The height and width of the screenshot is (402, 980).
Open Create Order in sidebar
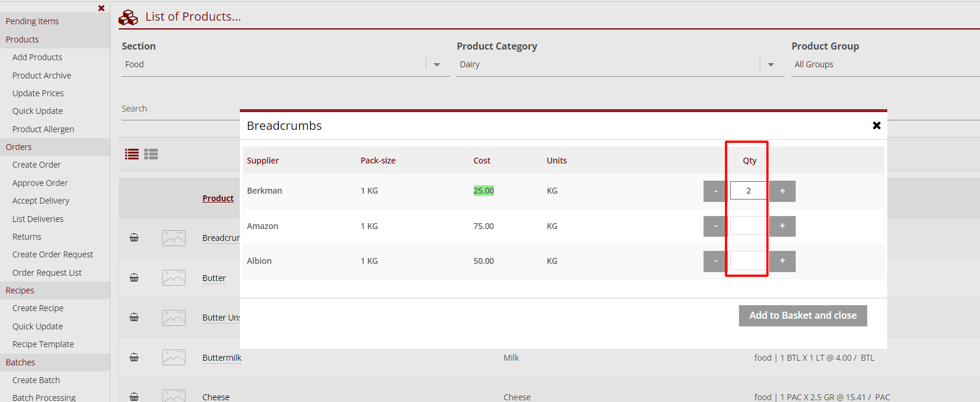[x=37, y=165]
